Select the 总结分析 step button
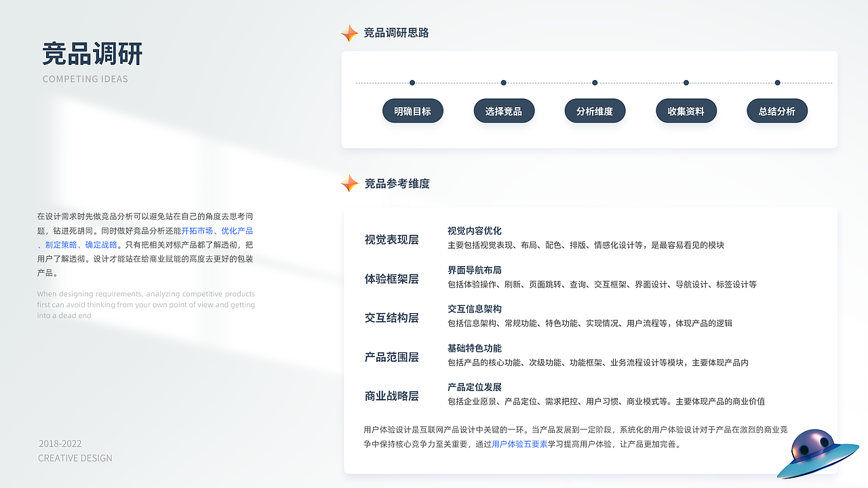Screen dimensions: 868x488 pos(777,110)
